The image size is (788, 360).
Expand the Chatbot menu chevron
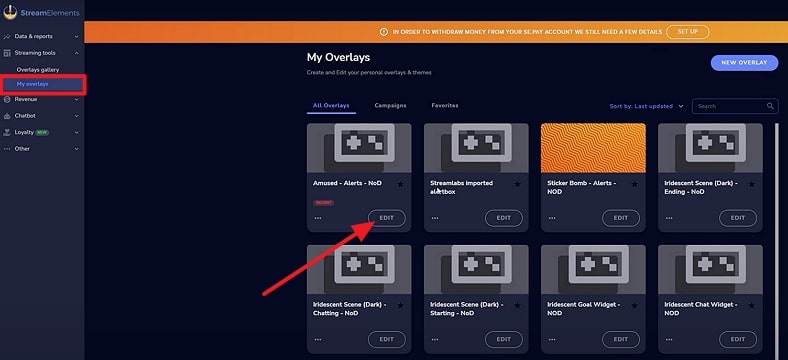76,116
